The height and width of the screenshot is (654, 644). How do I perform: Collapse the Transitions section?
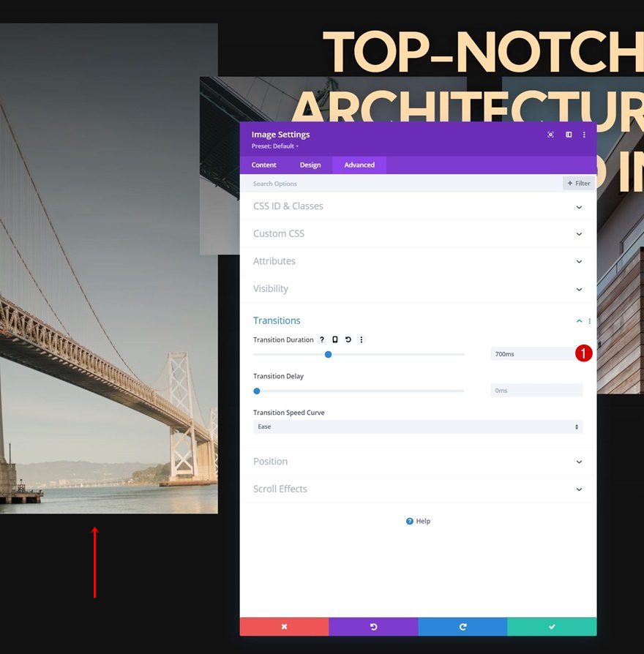point(579,320)
